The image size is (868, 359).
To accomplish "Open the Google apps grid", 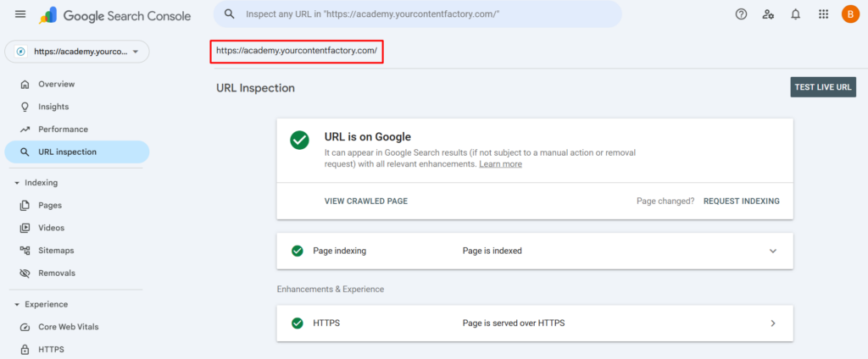I will click(x=823, y=14).
